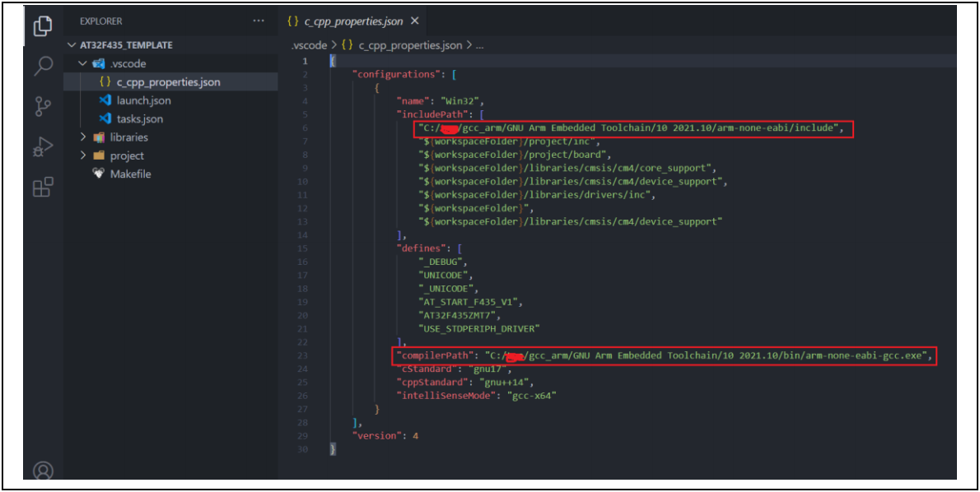Open the Extensions view icon
This screenshot has width=980, height=492.
[43, 187]
